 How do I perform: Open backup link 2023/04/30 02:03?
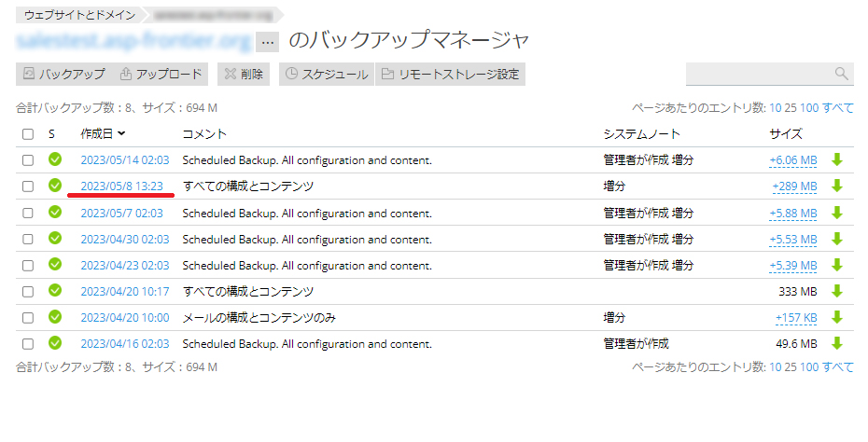(125, 239)
